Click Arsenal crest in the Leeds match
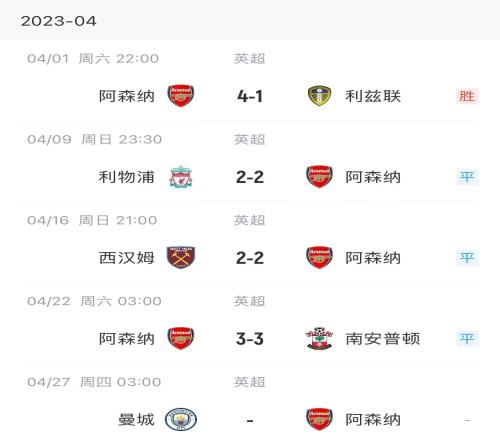 click(181, 96)
